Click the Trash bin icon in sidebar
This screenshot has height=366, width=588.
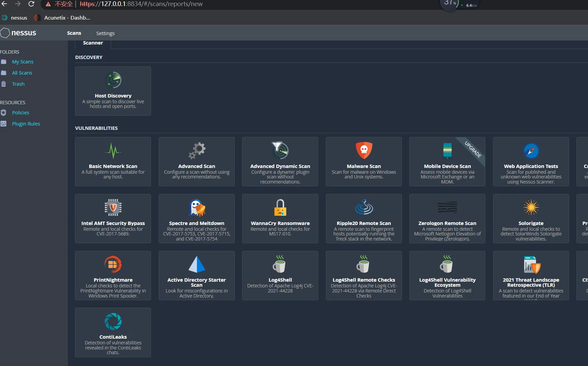click(x=4, y=84)
